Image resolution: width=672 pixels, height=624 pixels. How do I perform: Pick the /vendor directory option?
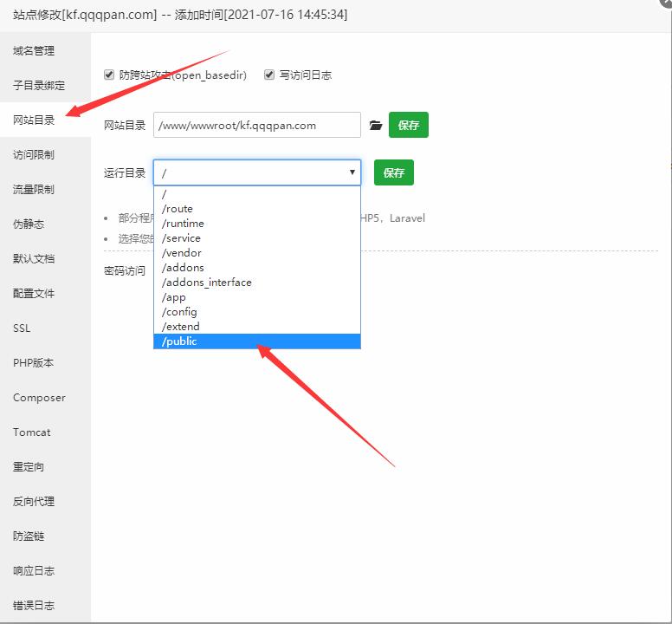256,253
